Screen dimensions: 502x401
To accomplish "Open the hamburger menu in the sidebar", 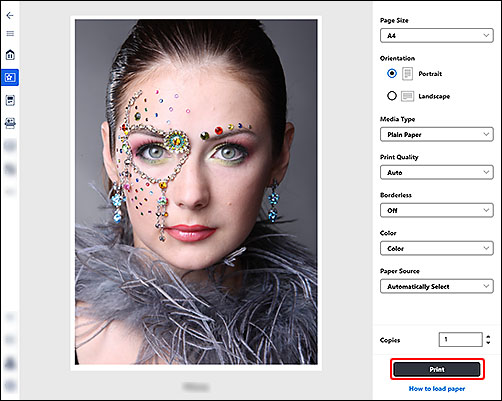I will click(x=10, y=34).
